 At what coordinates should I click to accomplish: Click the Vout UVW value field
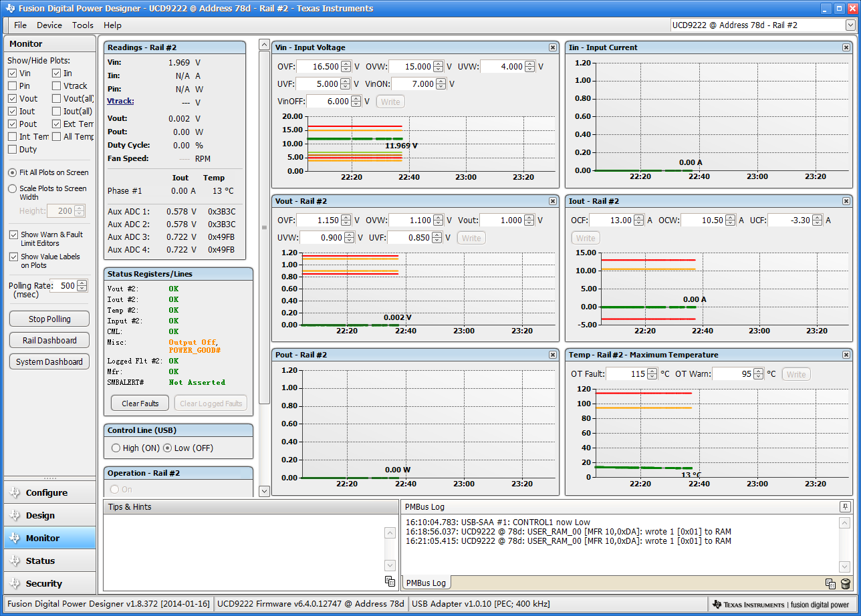pos(322,238)
